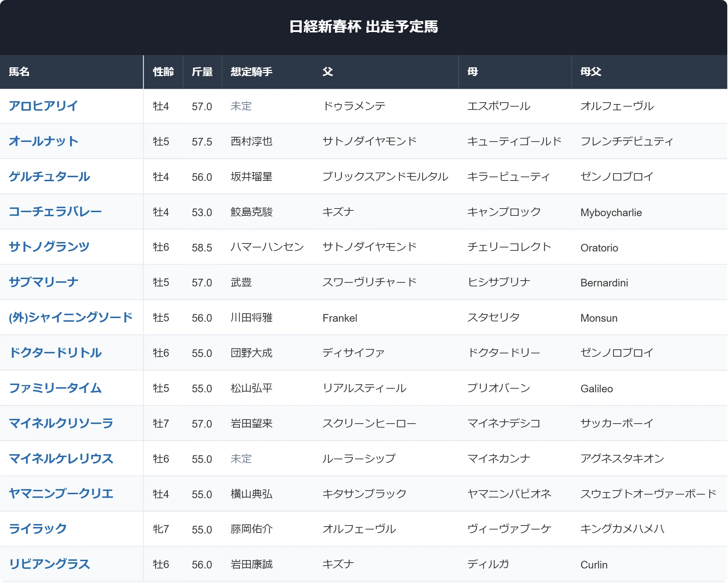Click the マイネルケレリウス horse name
Screen dimensions: 728x583
tap(61, 459)
